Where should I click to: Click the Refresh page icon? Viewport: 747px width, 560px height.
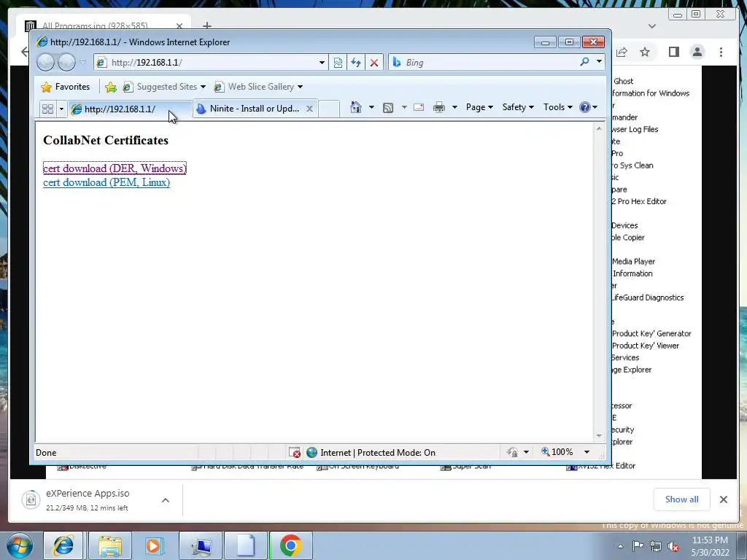point(356,63)
